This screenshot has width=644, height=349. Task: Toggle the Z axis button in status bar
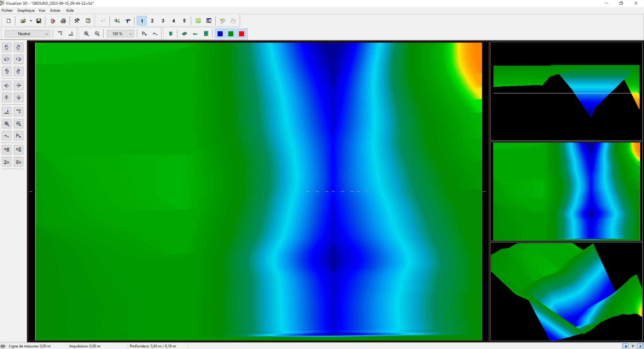[x=640, y=346]
